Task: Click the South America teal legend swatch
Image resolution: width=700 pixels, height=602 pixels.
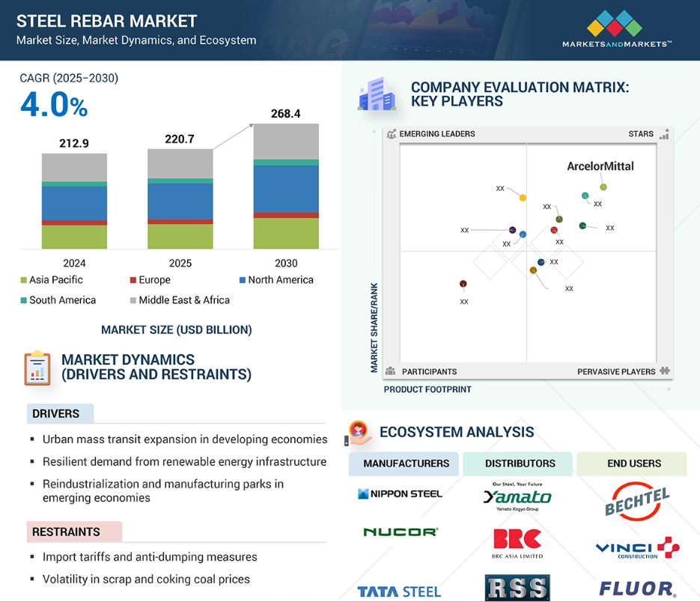Action: coord(24,300)
